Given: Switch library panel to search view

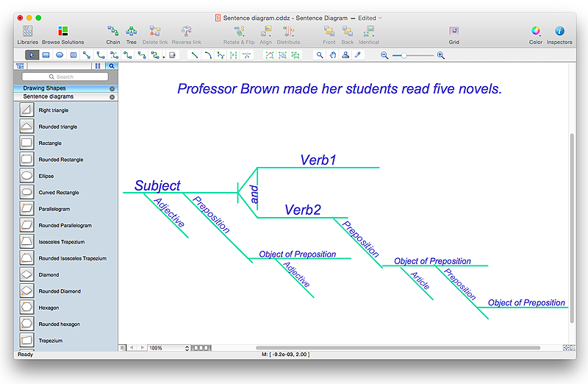Looking at the screenshot, I should (x=112, y=66).
